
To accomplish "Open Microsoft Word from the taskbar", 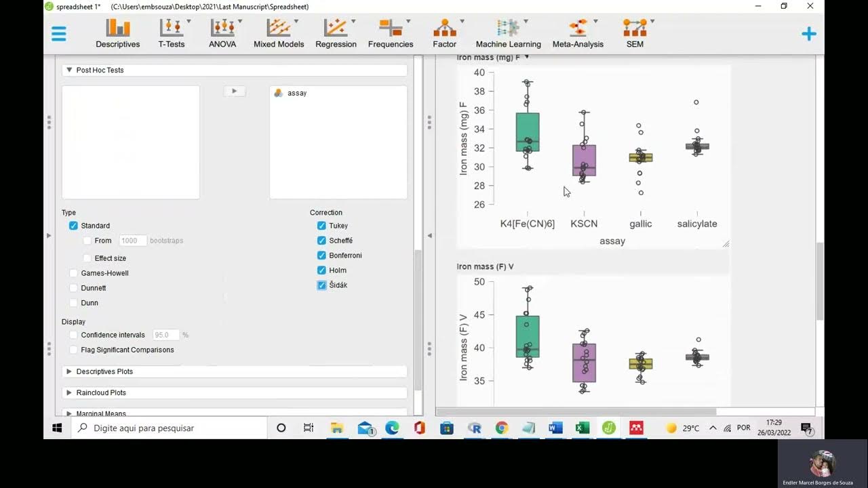I will pyautogui.click(x=555, y=428).
